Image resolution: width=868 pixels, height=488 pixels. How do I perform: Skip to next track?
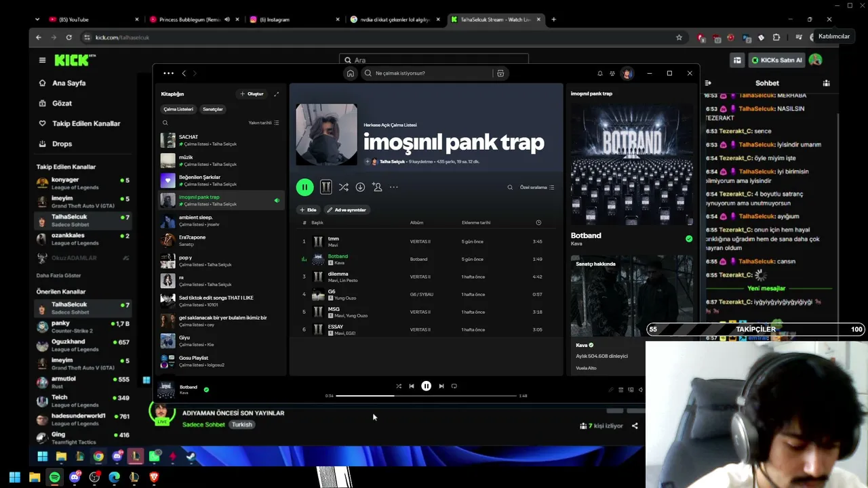coord(441,386)
